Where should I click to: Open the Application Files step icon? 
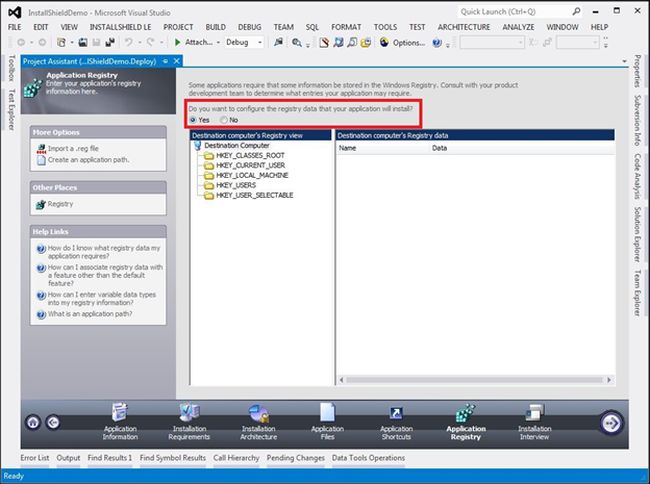(x=327, y=412)
